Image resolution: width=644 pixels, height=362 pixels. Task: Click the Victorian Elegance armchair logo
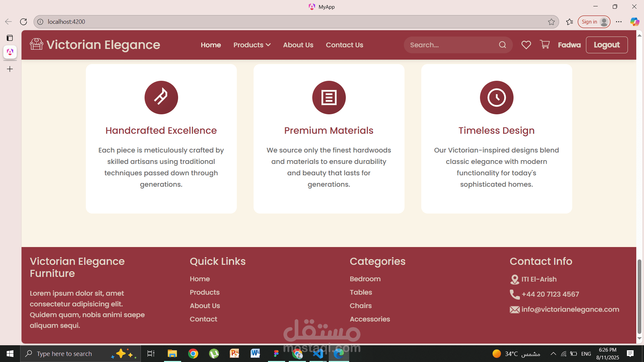pos(37,44)
